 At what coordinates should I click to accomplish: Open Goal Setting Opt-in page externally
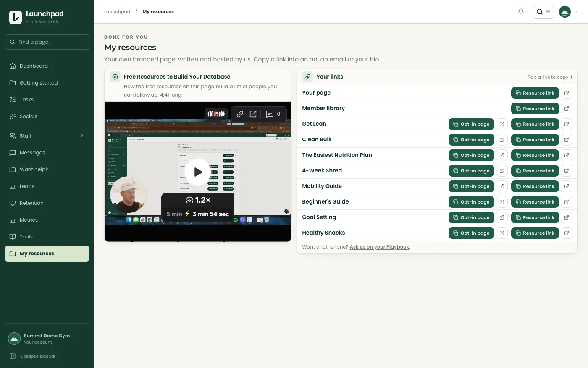tap(502, 217)
